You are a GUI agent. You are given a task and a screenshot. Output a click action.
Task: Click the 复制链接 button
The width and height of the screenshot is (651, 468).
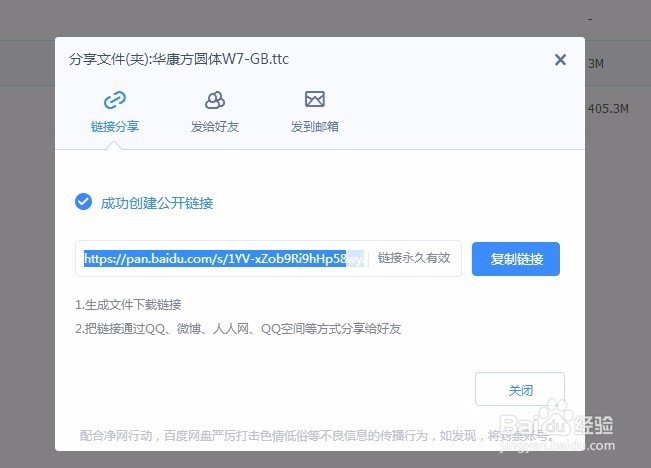pos(516,259)
